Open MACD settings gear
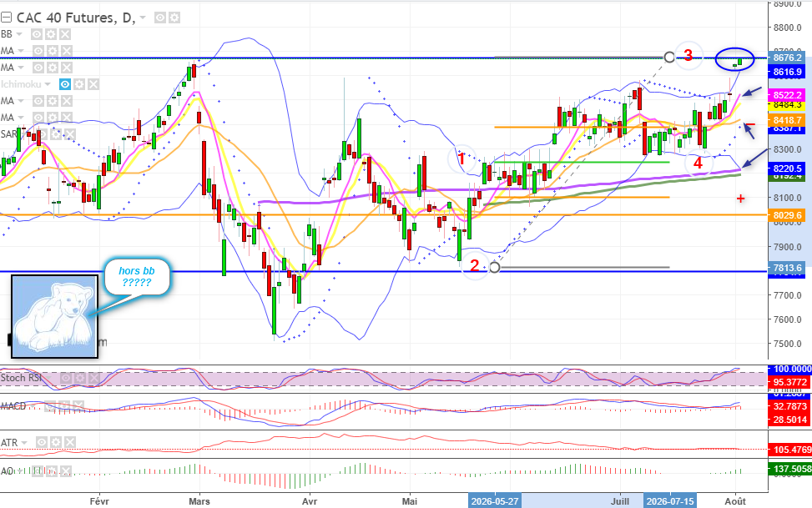812x508 pixels. [x=64, y=406]
